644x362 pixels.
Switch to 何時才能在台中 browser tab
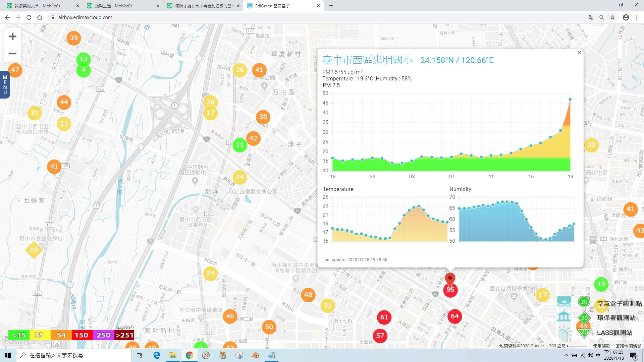(x=203, y=6)
